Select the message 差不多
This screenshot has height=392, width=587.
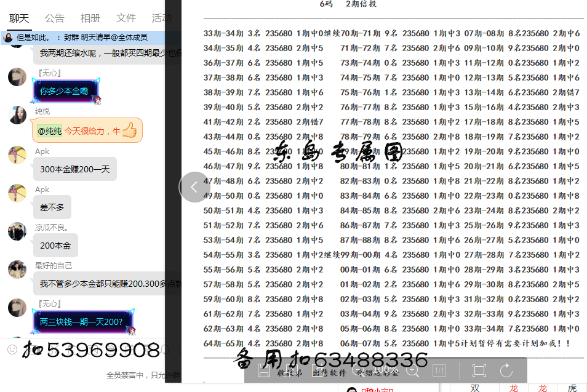52,207
